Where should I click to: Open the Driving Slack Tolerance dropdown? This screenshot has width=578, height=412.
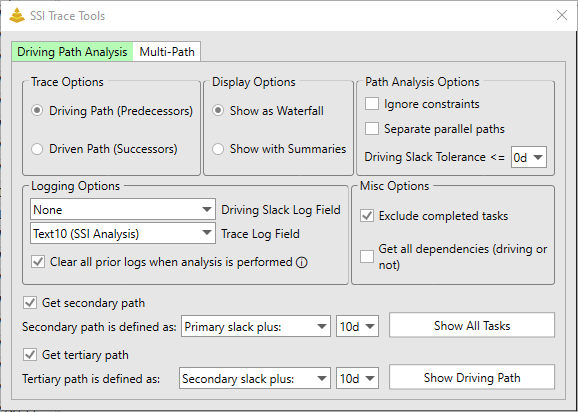point(529,158)
